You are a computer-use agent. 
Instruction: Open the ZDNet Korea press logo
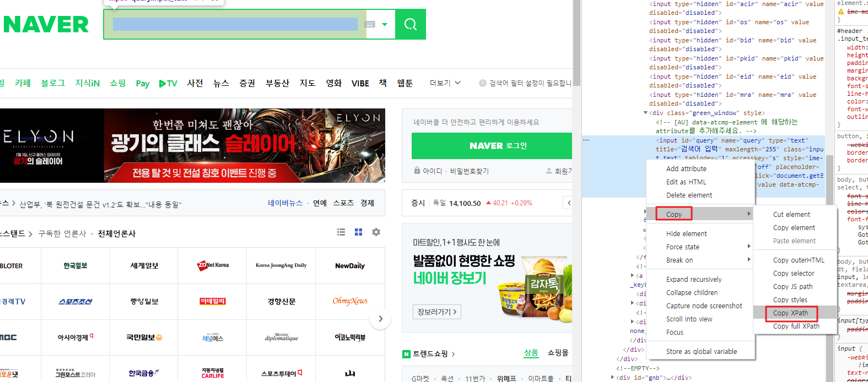click(213, 266)
